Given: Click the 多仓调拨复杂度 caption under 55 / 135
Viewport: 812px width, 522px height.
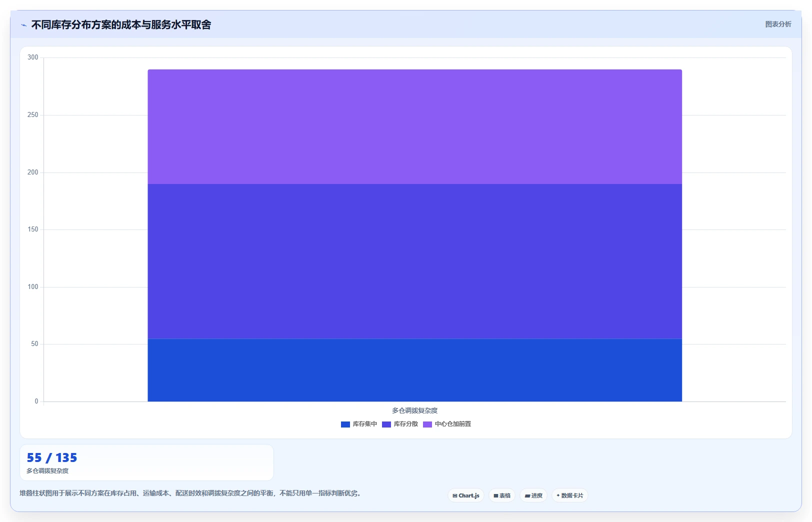Looking at the screenshot, I should pyautogui.click(x=47, y=471).
